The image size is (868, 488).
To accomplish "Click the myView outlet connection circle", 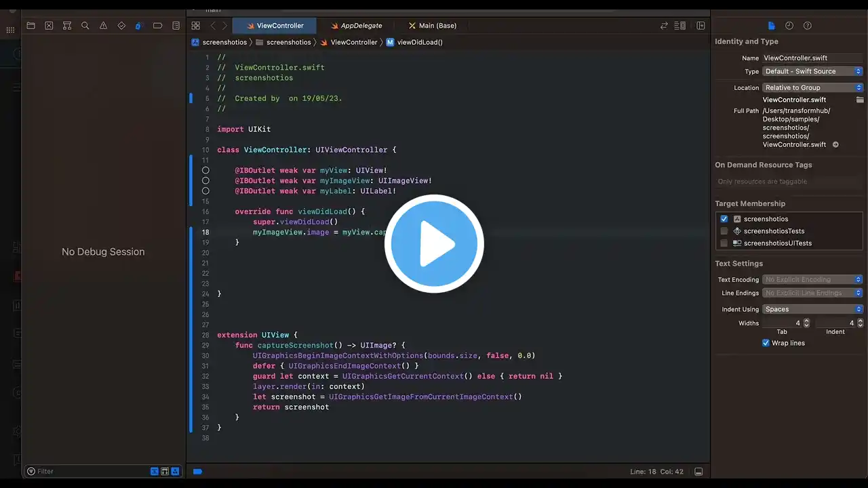I will (x=205, y=170).
